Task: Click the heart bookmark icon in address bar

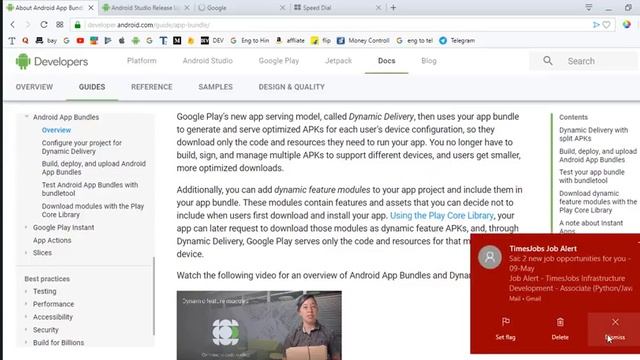Action: pos(607,25)
